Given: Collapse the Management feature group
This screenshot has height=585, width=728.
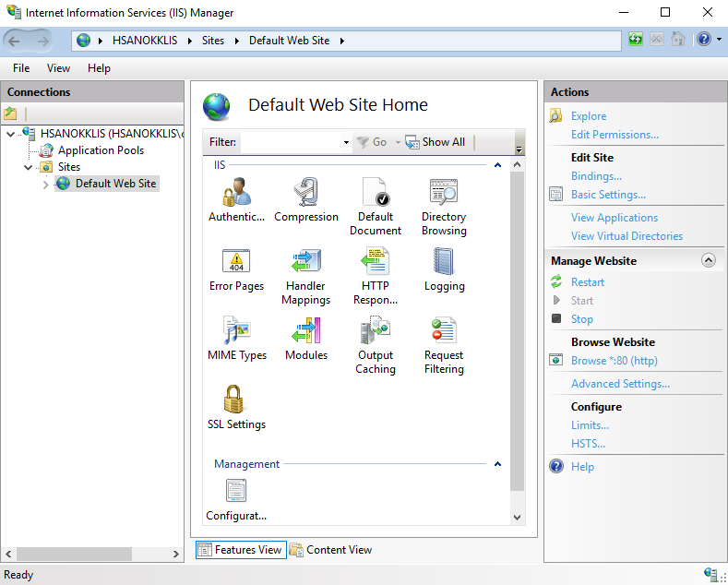Looking at the screenshot, I should click(x=497, y=464).
